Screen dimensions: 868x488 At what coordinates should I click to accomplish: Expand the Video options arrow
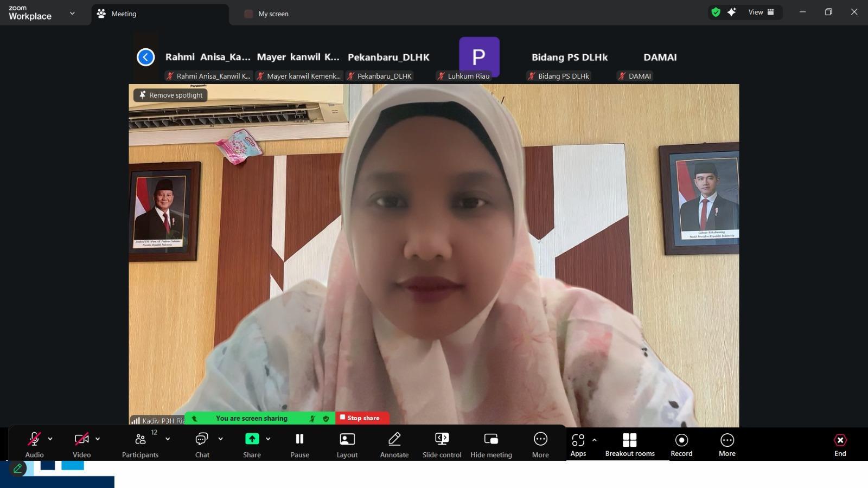point(98,439)
